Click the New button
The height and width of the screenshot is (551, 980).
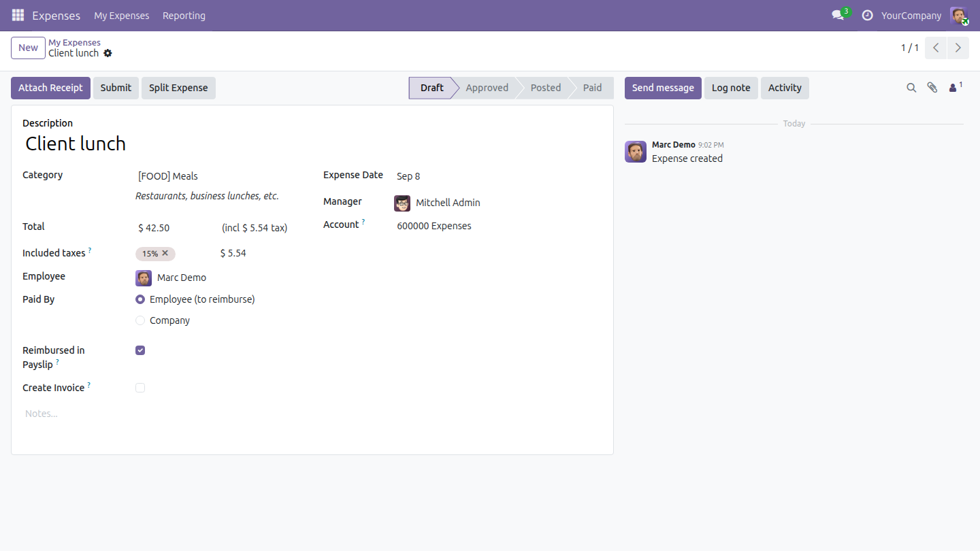coord(28,48)
